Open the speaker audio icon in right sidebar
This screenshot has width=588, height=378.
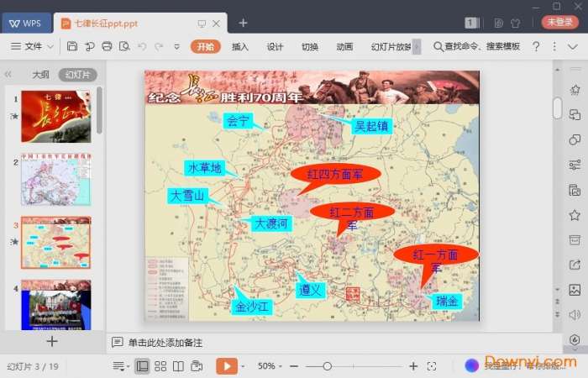click(575, 315)
